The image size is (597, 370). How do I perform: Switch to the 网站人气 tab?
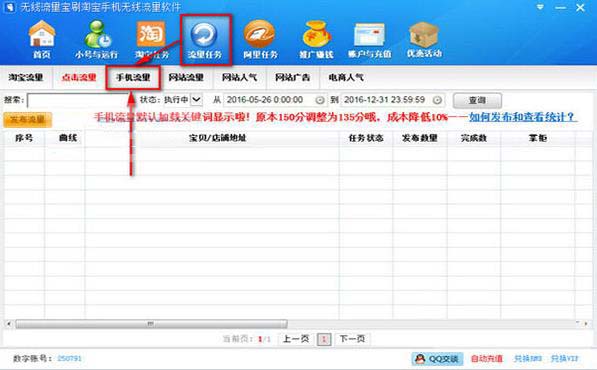point(239,77)
